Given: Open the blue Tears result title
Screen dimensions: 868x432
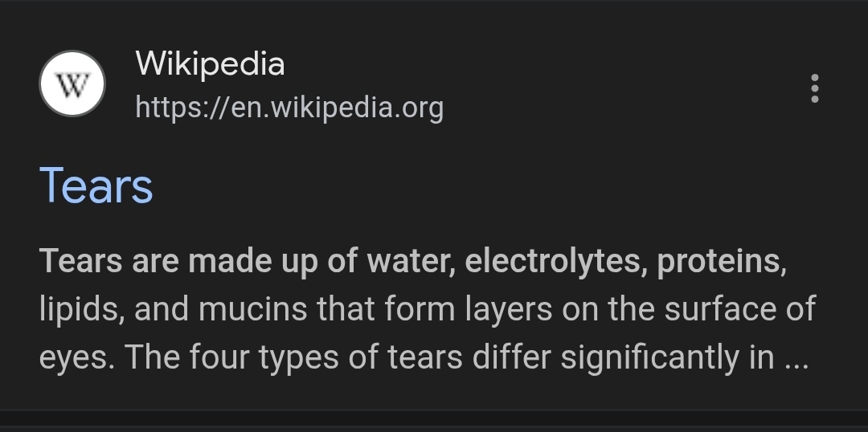Looking at the screenshot, I should coord(96,186).
